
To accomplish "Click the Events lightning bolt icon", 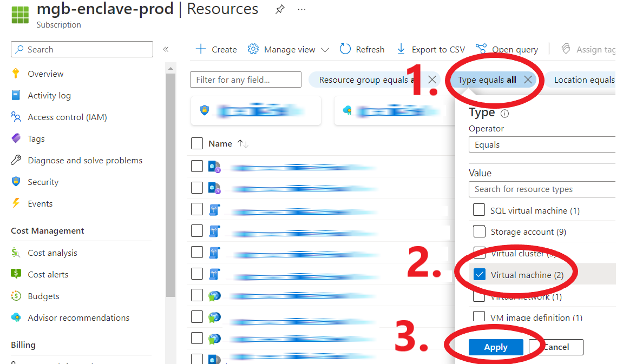I will [x=16, y=203].
